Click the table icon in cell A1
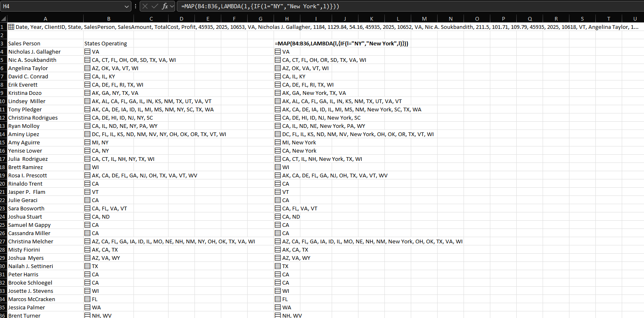 (11, 27)
